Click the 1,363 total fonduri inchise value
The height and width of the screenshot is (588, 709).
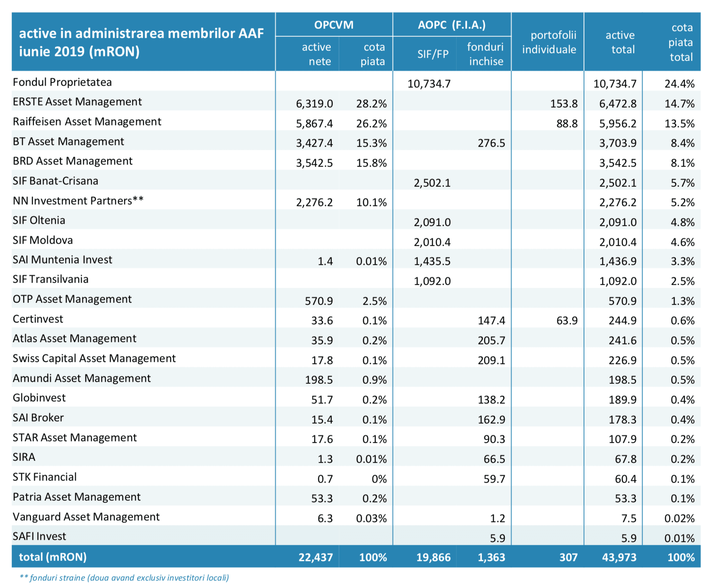pos(491,557)
